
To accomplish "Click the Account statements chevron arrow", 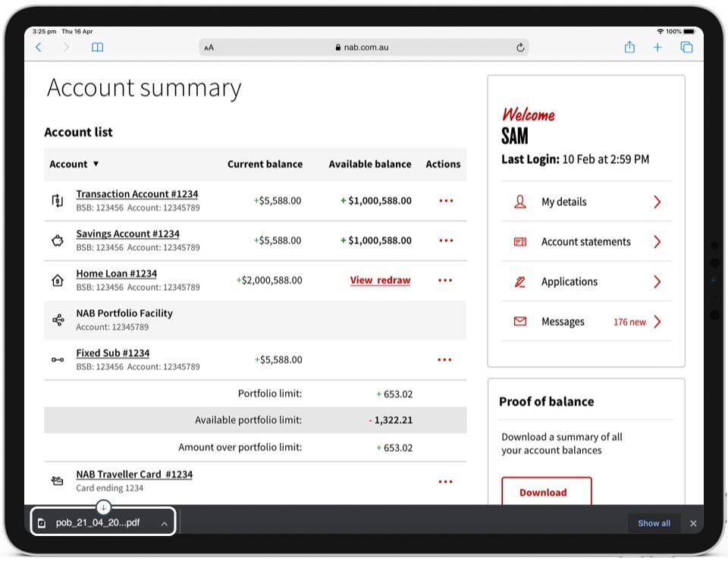I will point(657,242).
